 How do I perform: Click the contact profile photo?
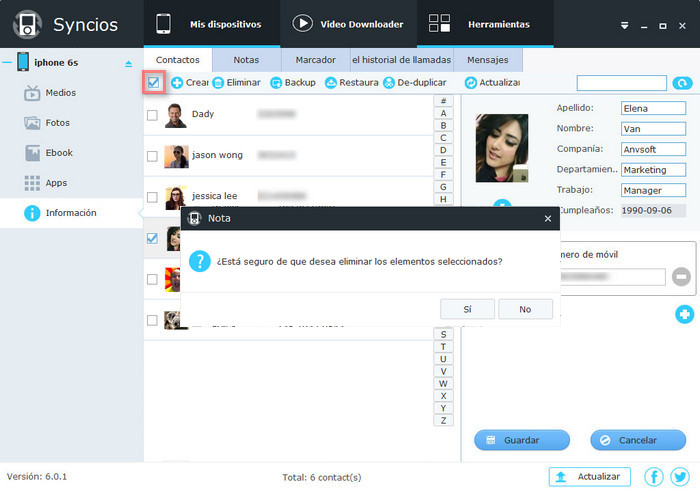[502, 148]
